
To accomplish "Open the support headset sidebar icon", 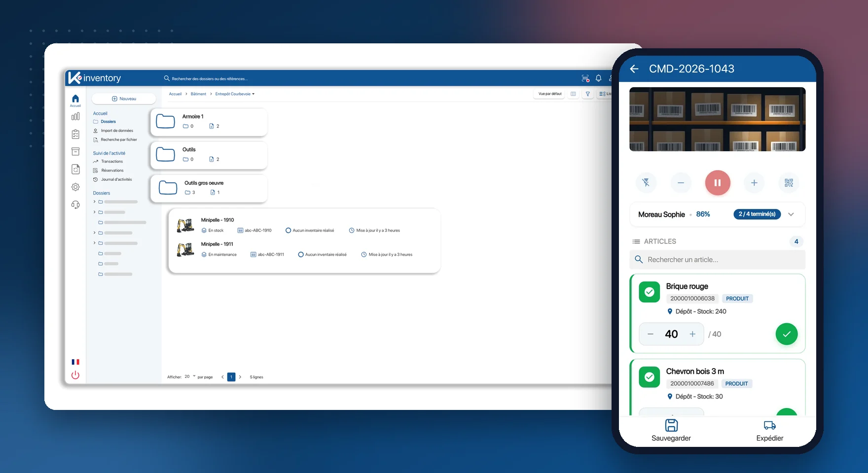I will pos(75,204).
